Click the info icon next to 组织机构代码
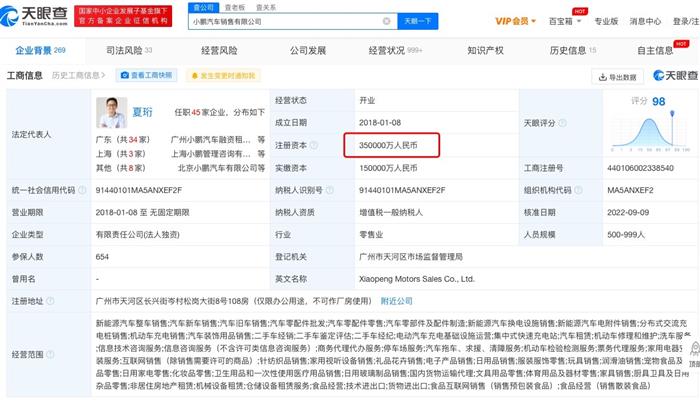 pyautogui.click(x=578, y=190)
